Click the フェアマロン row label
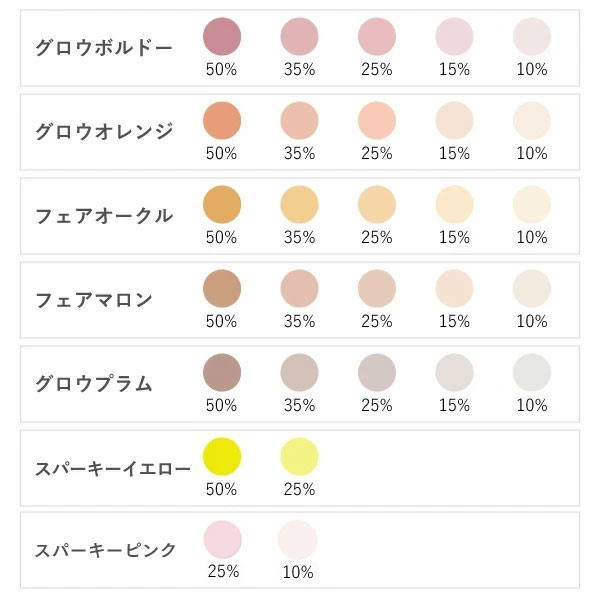 93,300
